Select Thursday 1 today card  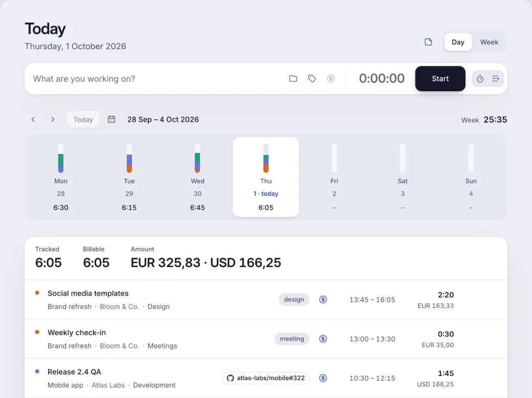[x=265, y=177]
